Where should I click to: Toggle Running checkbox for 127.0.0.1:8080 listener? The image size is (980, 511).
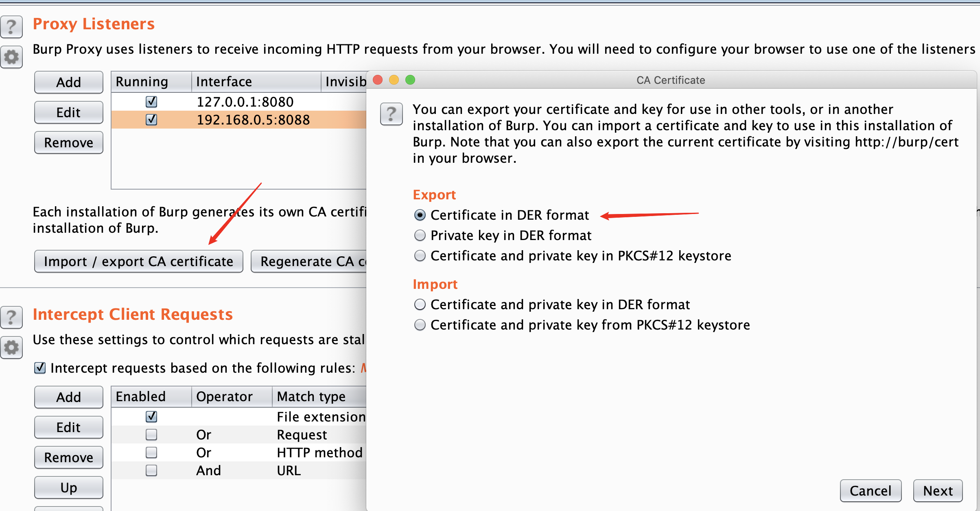[151, 102]
